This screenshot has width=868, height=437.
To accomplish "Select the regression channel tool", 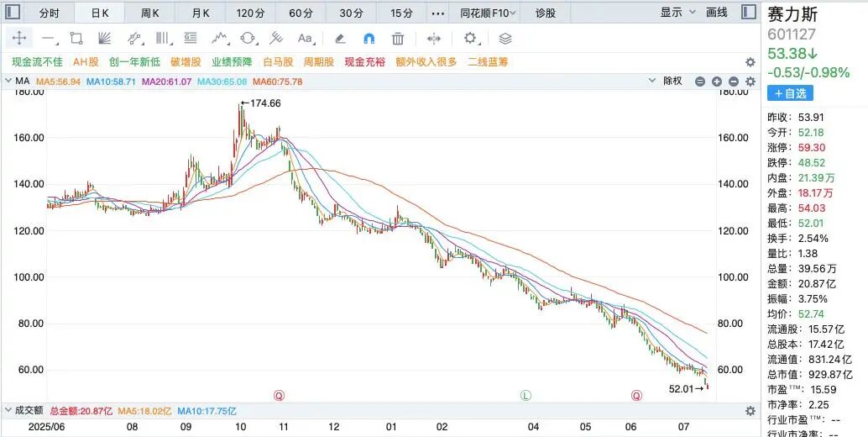I will coord(134,38).
